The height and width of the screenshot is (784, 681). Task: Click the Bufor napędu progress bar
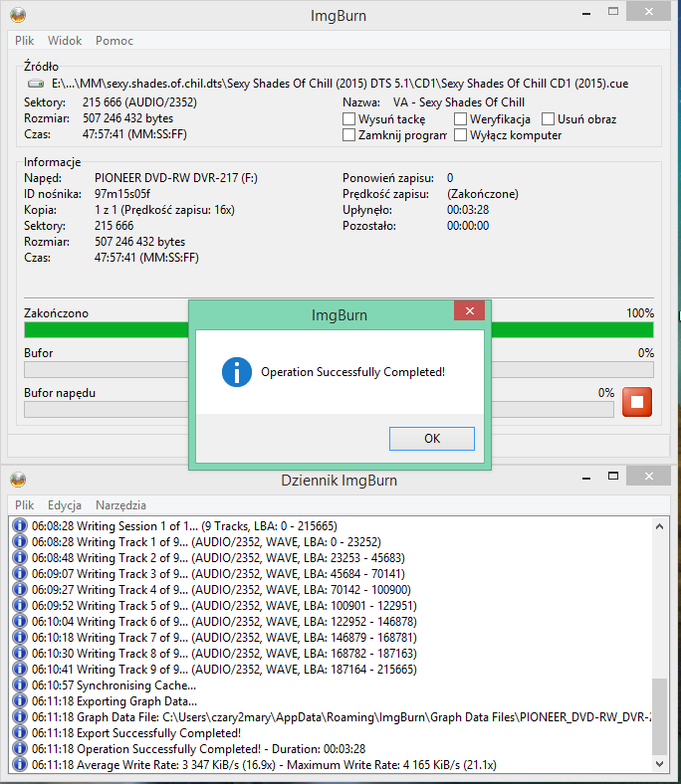[319, 410]
